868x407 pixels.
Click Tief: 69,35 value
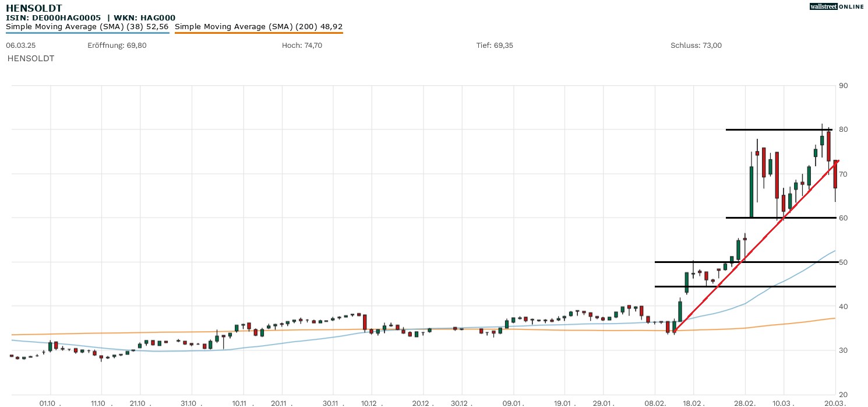click(x=495, y=45)
